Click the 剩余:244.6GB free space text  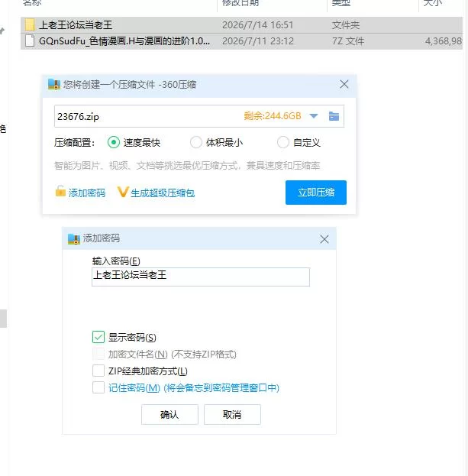pyautogui.click(x=273, y=116)
